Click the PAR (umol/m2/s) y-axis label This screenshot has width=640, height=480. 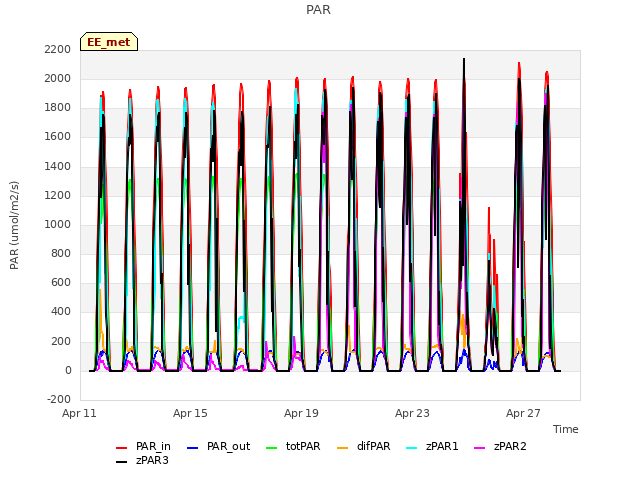tap(14, 225)
